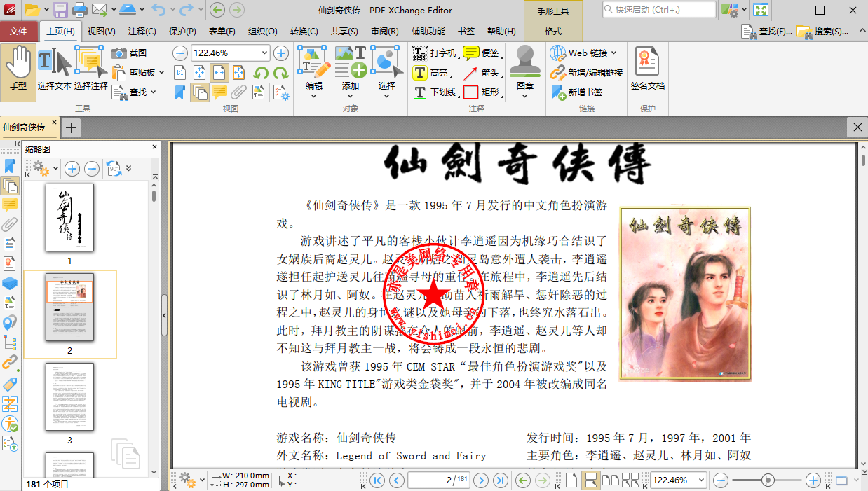The image size is (868, 491).
Task: Toggle bookmarks pane in ribbon view group
Action: point(180,92)
